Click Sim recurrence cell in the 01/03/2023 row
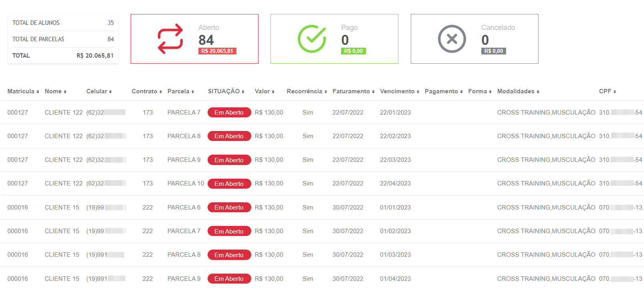 pos(308,255)
